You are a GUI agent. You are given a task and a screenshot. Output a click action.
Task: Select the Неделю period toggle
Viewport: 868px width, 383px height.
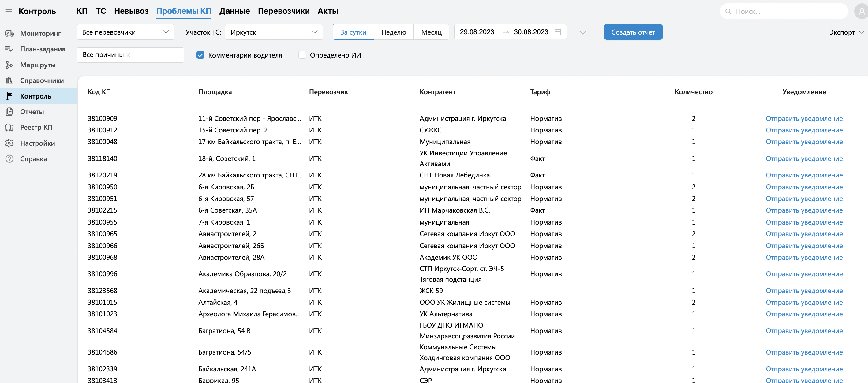click(393, 32)
